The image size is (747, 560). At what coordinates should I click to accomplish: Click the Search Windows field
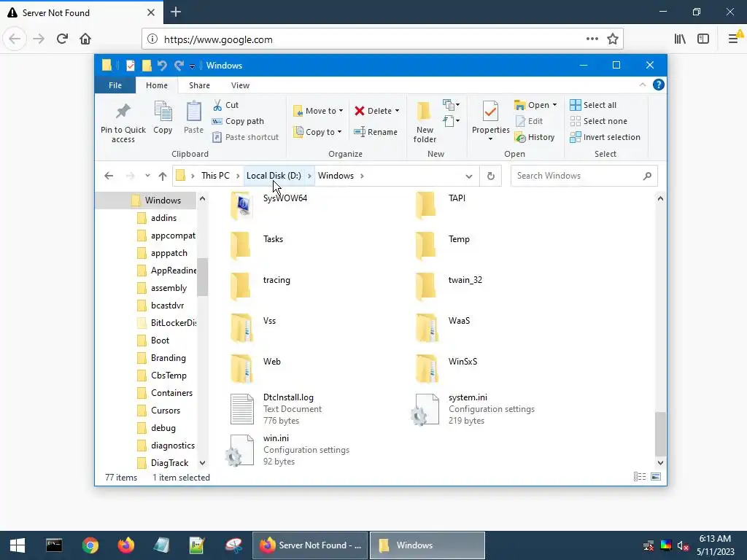(584, 176)
